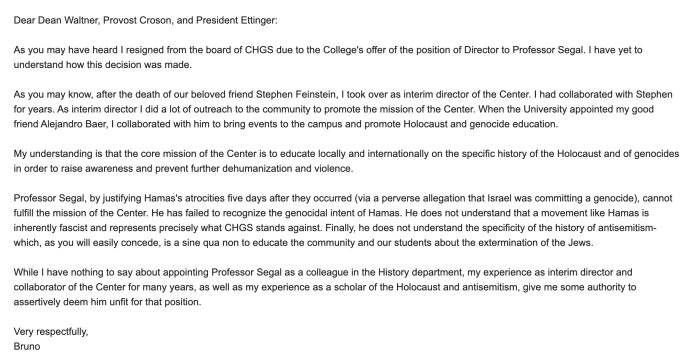Click the phrase 'sine qua non'
696x363 pixels.
206,243
